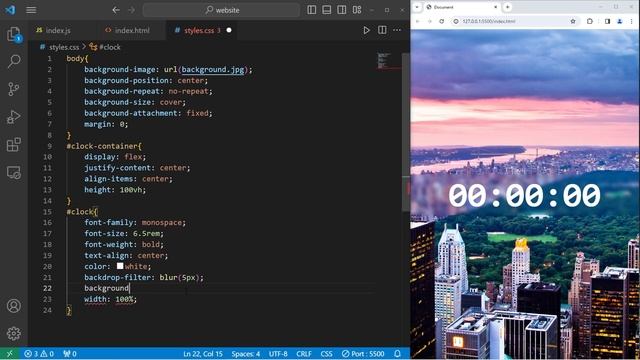Open the Accounts menu in the activity bar

click(x=14, y=306)
